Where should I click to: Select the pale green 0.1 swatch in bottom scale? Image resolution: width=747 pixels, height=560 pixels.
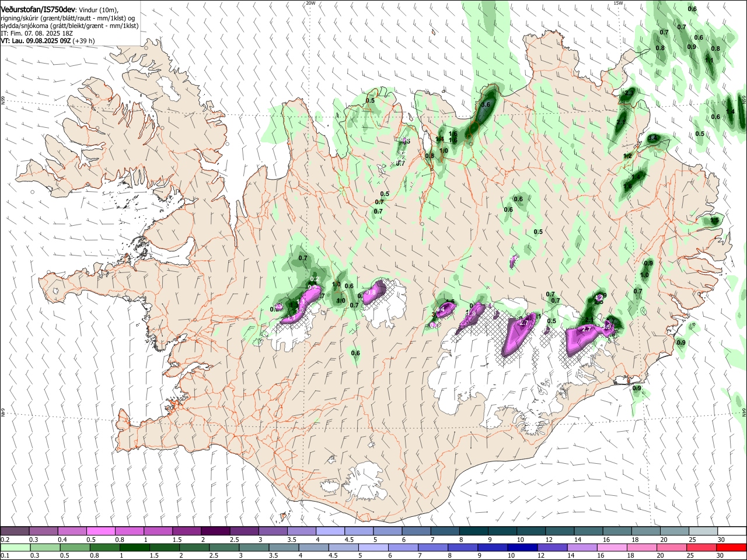coord(15,547)
